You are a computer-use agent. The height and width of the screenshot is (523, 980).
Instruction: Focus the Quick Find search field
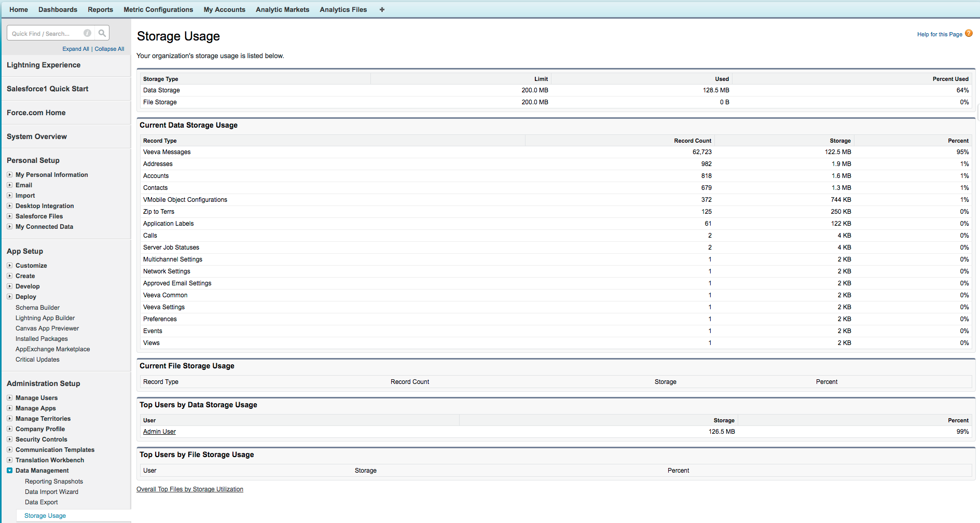click(44, 34)
